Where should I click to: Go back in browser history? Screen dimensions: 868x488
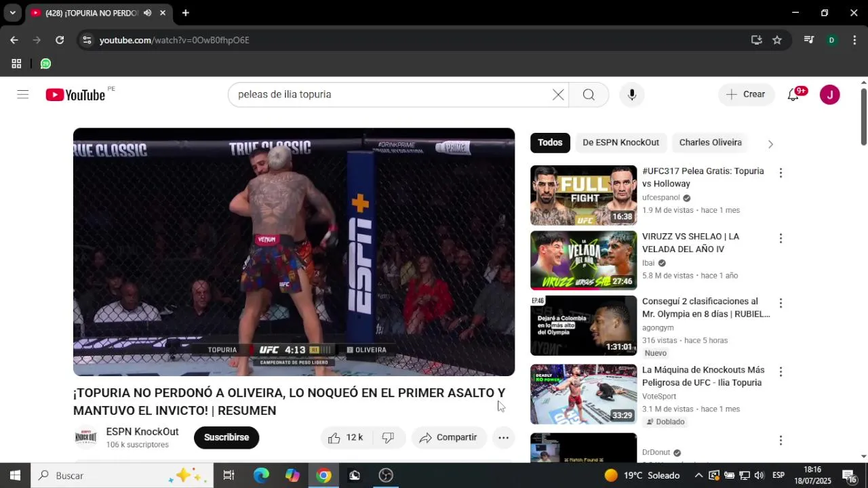pyautogui.click(x=14, y=40)
